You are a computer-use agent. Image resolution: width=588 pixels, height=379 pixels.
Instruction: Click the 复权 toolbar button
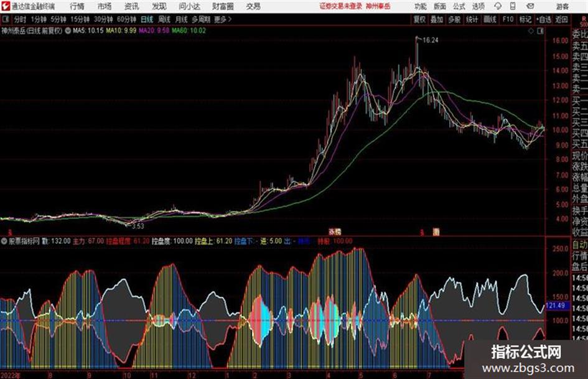point(419,19)
